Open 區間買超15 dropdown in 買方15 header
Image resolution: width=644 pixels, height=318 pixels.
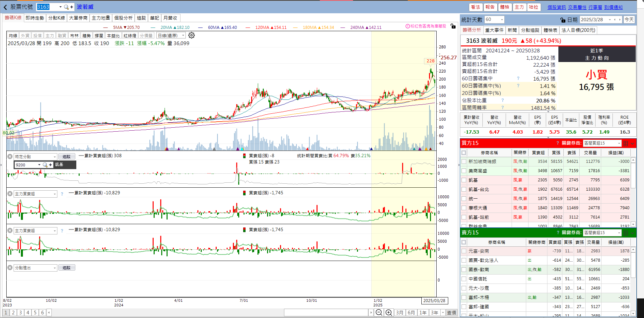[619, 143]
